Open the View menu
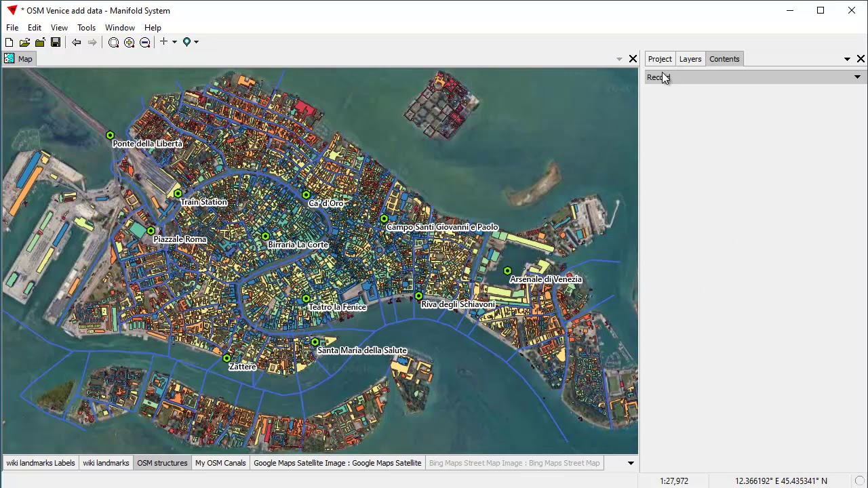The width and height of the screenshot is (868, 488). 59,28
